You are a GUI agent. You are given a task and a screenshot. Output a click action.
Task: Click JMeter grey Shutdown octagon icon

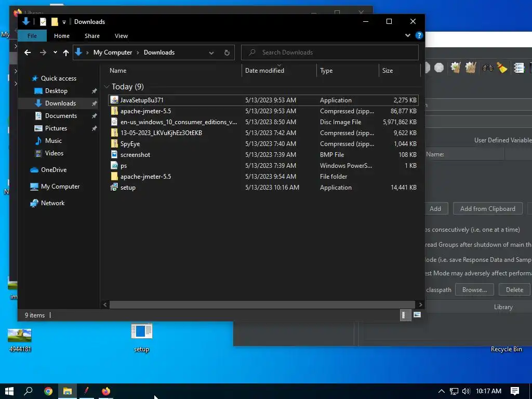tap(439, 68)
